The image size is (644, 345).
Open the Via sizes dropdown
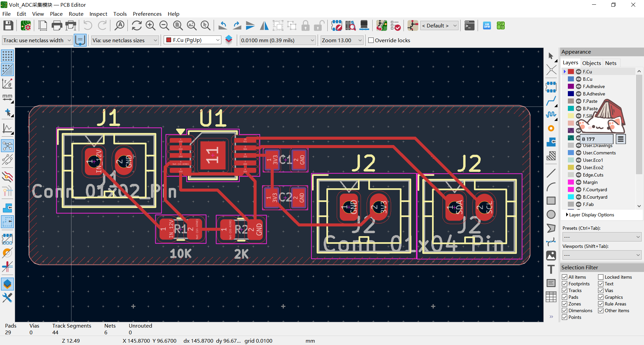125,40
